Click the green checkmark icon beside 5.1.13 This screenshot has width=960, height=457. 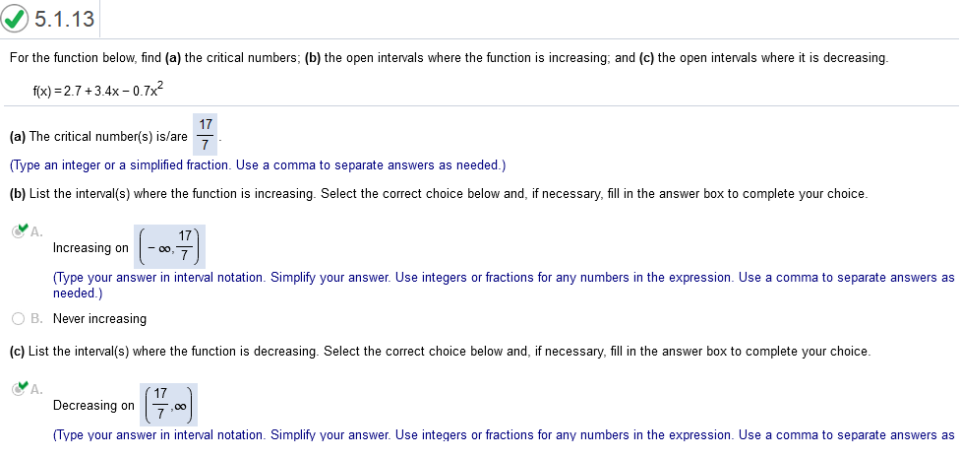click(15, 19)
